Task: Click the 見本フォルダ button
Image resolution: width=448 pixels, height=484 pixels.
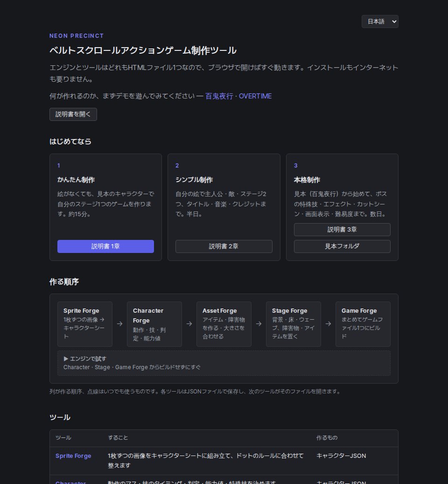Action: 342,246
